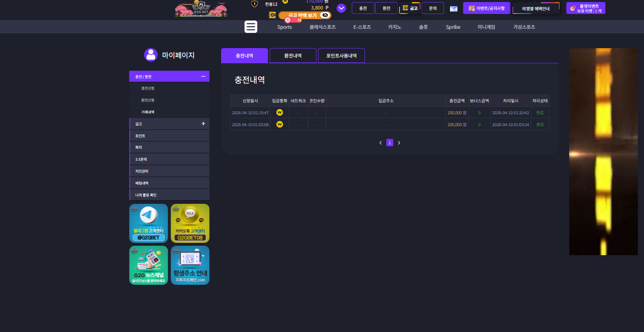Open the Telegram customer center banner
This screenshot has width=644, height=332.
(x=148, y=223)
